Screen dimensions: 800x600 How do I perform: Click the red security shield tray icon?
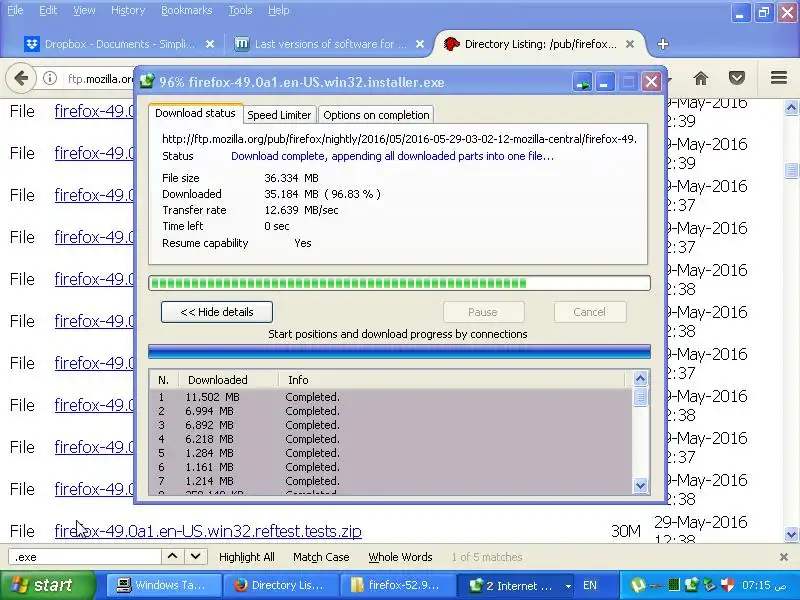point(728,585)
